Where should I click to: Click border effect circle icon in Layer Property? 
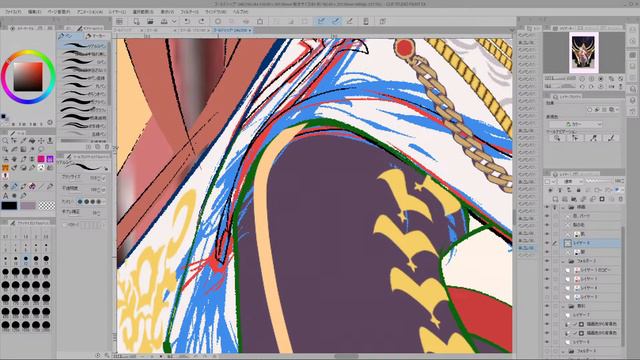(589, 109)
